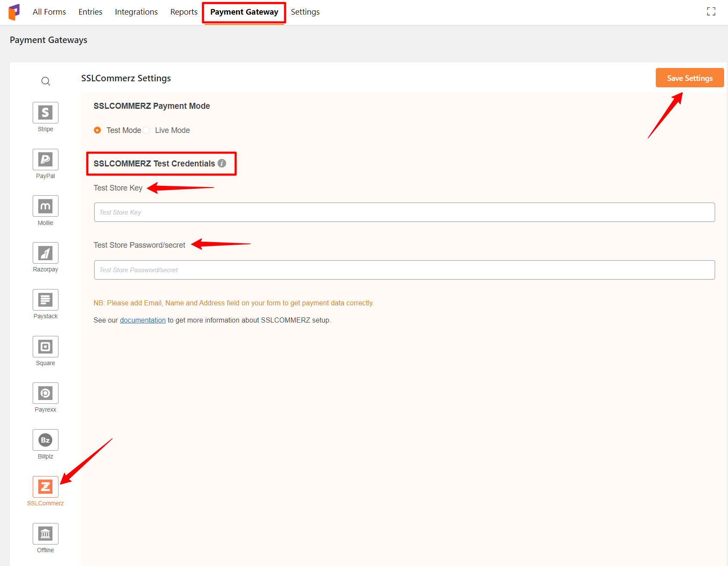Select the Square gateway icon
The image size is (728, 566).
46,347
